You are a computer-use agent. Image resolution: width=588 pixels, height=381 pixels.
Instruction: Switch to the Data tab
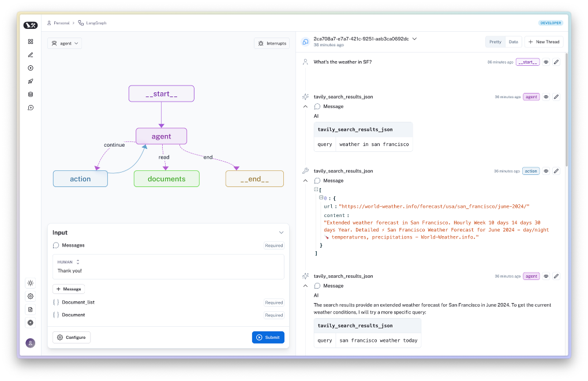point(513,42)
